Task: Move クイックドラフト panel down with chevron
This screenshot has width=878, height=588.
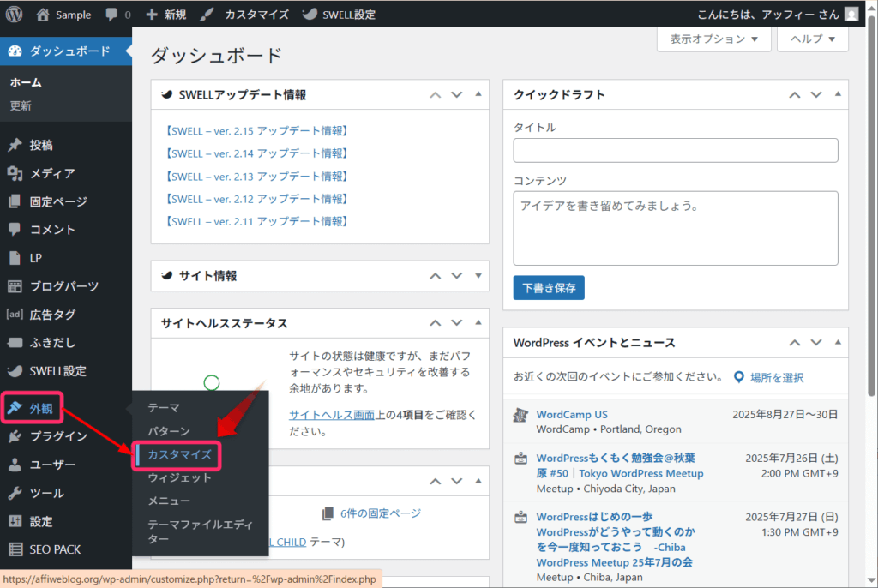Action: 816,94
